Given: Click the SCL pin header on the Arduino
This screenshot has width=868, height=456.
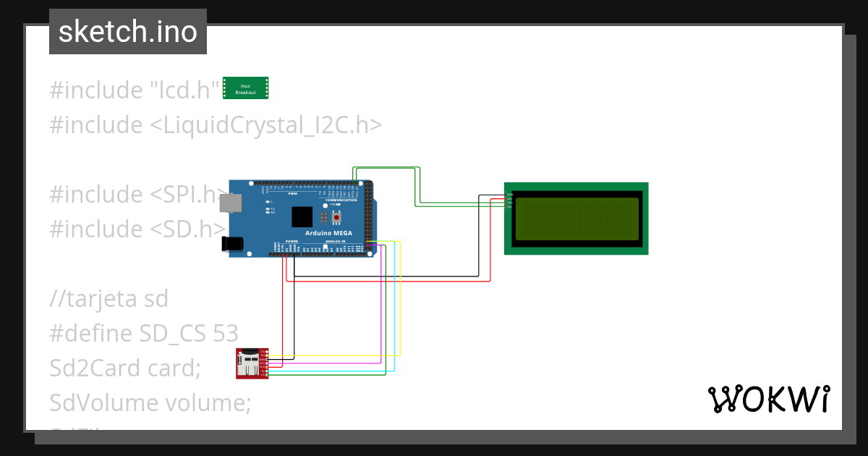Looking at the screenshot, I should pos(357,184).
